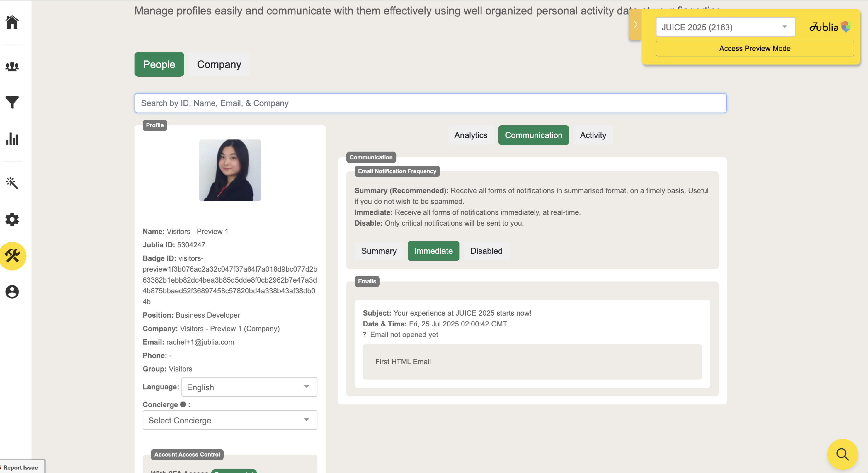Click the people group sidebar icon
868x473 pixels.
(x=12, y=66)
